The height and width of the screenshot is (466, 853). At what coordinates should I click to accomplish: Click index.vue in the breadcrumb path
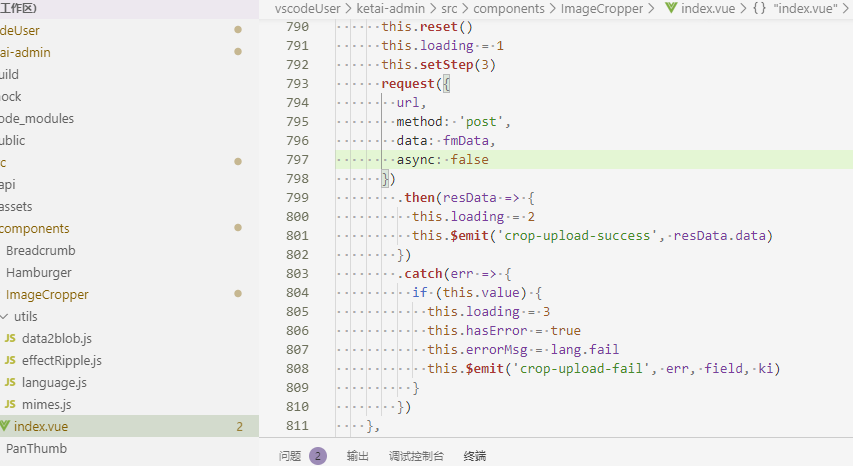coord(708,8)
